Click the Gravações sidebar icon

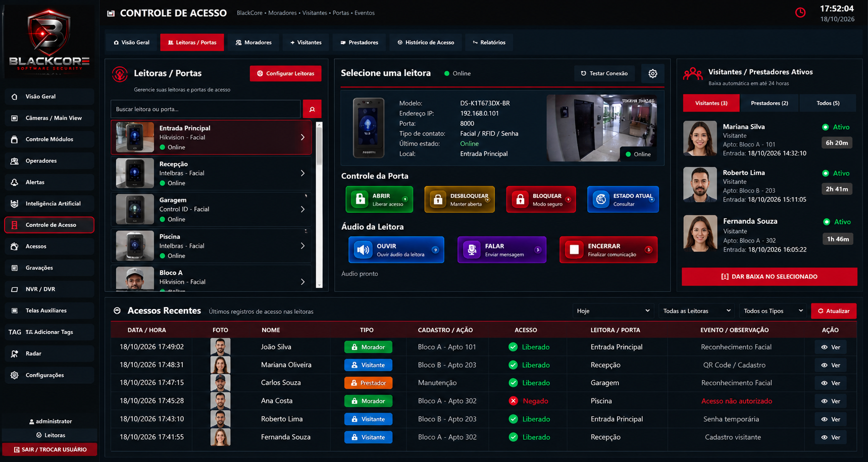[x=15, y=268]
